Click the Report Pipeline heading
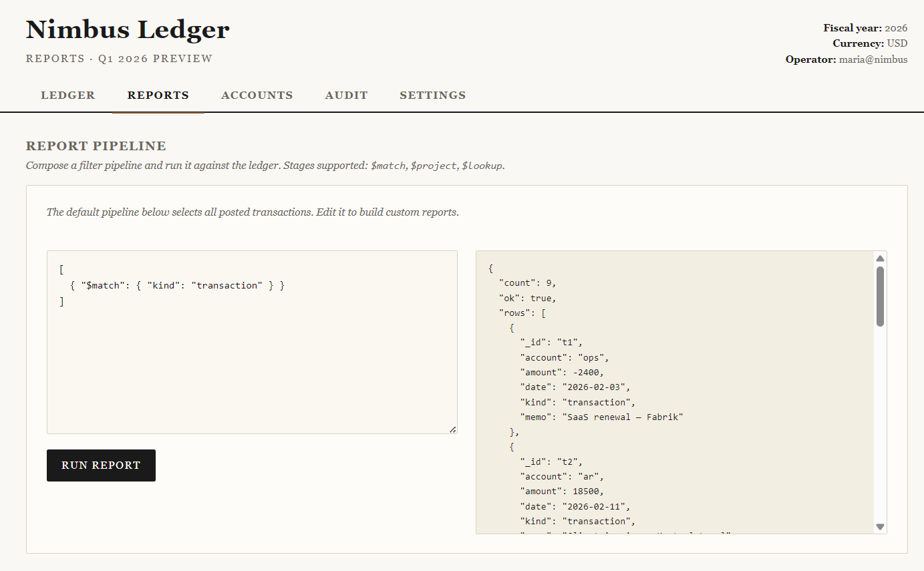The width and height of the screenshot is (924, 571). (96, 146)
